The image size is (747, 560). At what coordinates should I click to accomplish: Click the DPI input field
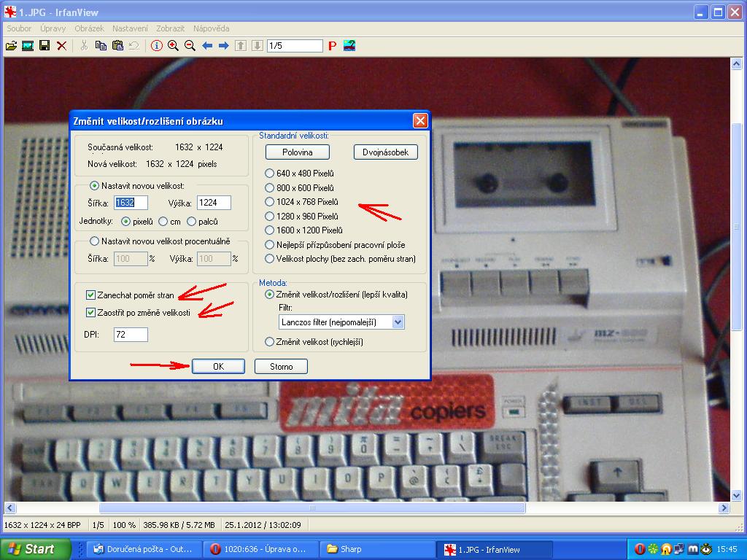[131, 335]
